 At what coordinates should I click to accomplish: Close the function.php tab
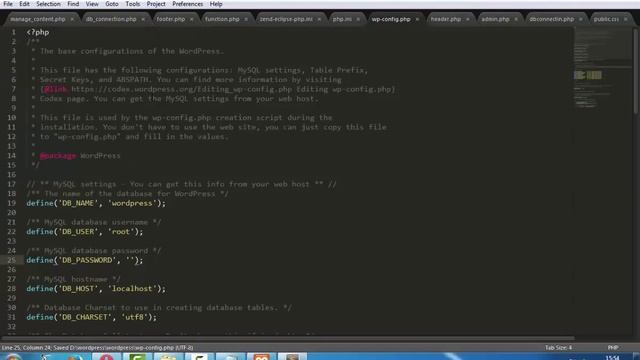click(x=246, y=19)
